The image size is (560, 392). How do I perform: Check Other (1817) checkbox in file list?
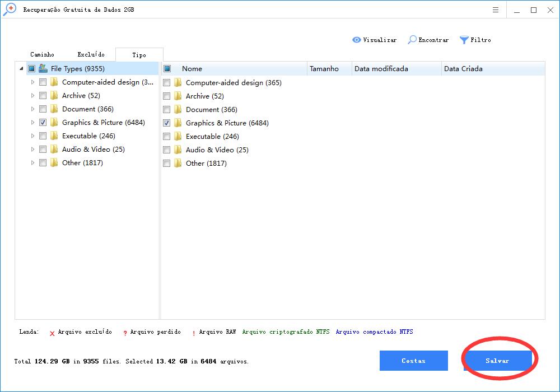pyautogui.click(x=166, y=163)
